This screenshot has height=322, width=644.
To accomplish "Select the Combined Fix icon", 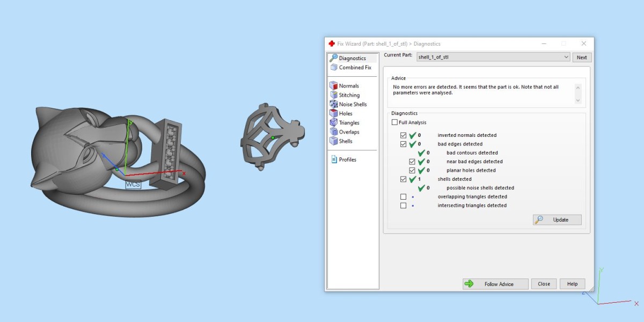I will [334, 68].
